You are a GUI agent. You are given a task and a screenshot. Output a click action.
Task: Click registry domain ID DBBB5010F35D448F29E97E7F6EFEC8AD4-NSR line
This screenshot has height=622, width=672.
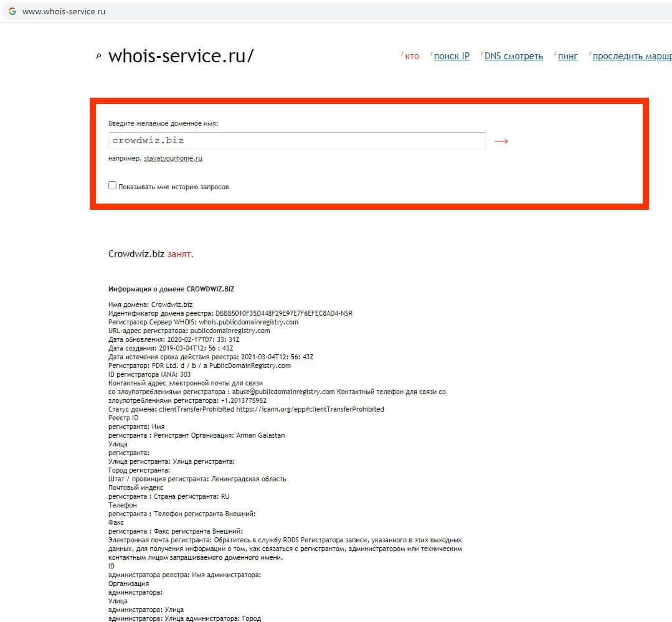tap(230, 314)
